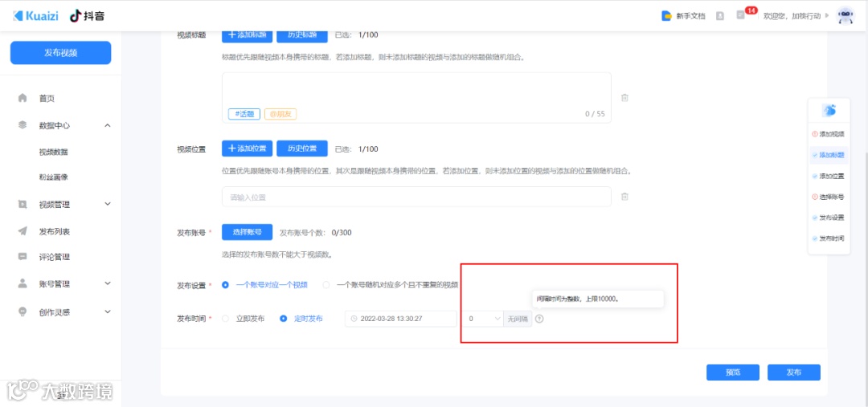The height and width of the screenshot is (407, 868).
Task: Choose 定时发布 scheduled publishing
Action: click(301, 319)
